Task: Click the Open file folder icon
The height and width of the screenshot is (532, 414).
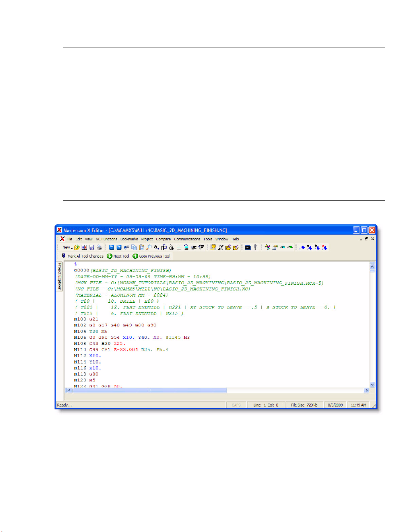Action: pos(77,247)
